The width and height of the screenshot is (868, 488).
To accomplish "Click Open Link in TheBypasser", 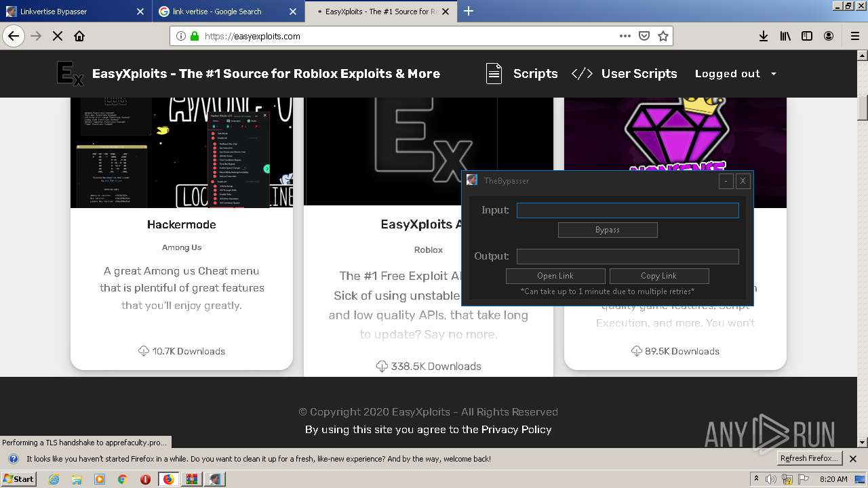I will (555, 276).
